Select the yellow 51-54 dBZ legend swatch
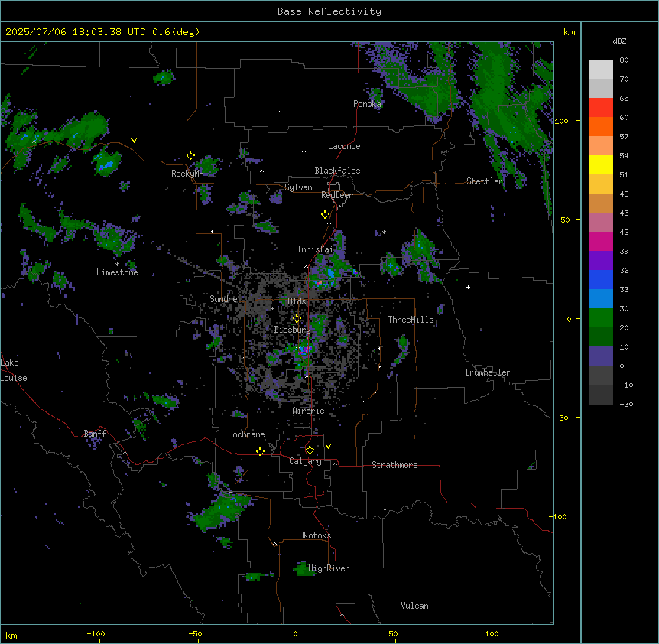The width and height of the screenshot is (659, 644). coord(601,164)
